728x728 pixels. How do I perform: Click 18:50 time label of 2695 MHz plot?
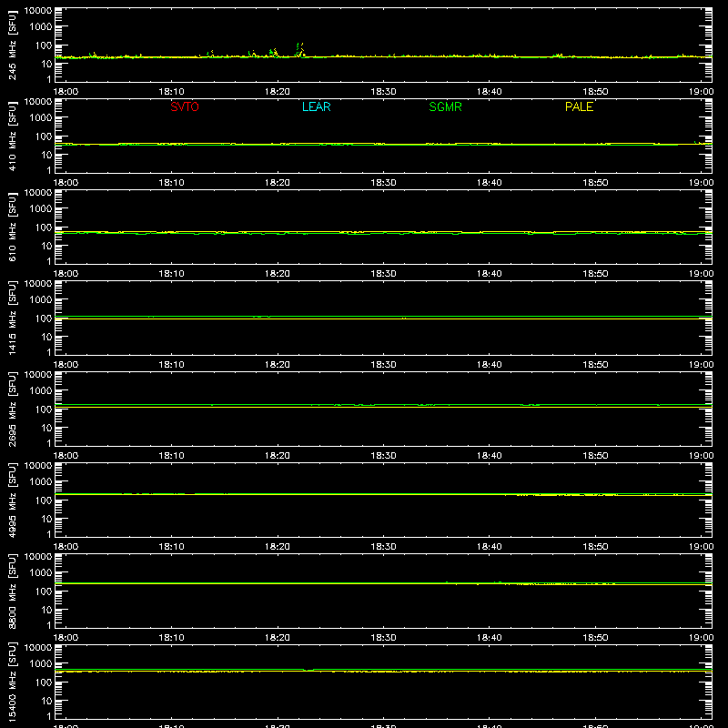pos(595,456)
